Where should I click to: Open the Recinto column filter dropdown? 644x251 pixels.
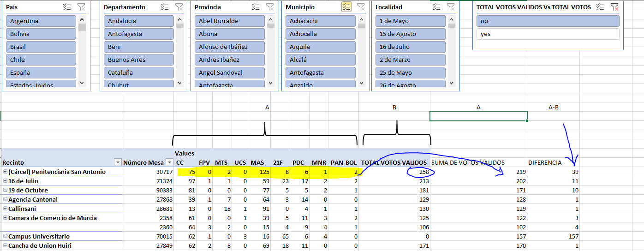coord(118,162)
